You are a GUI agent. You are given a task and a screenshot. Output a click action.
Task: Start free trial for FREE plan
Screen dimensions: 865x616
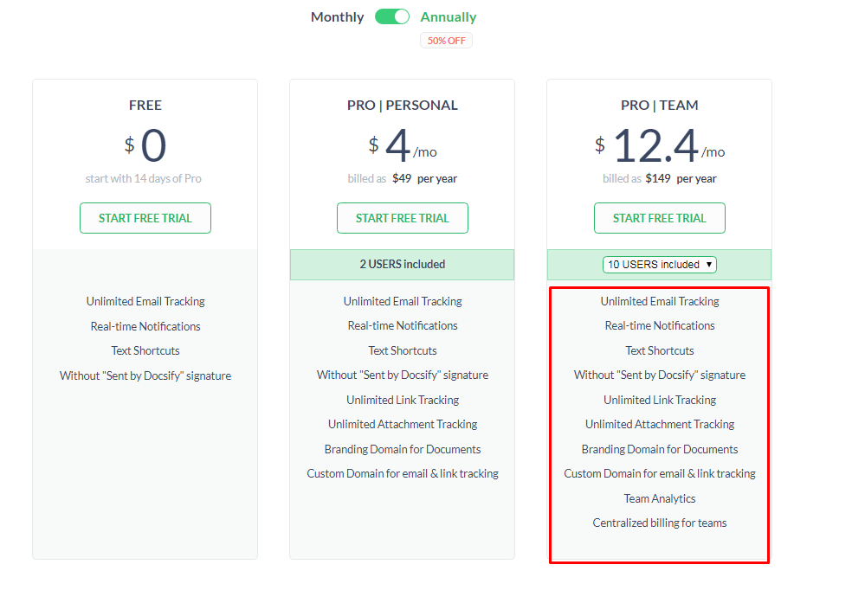coord(145,218)
